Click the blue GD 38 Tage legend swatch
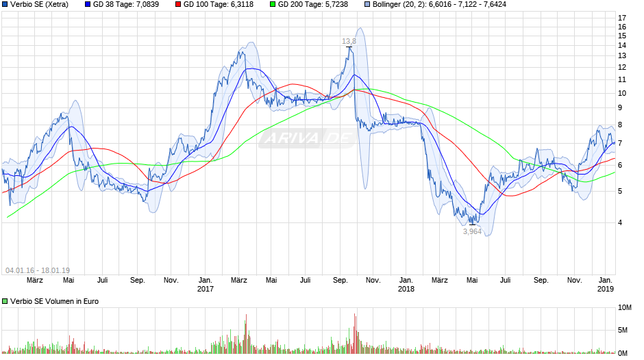This screenshot has height=360, width=644. click(x=88, y=5)
